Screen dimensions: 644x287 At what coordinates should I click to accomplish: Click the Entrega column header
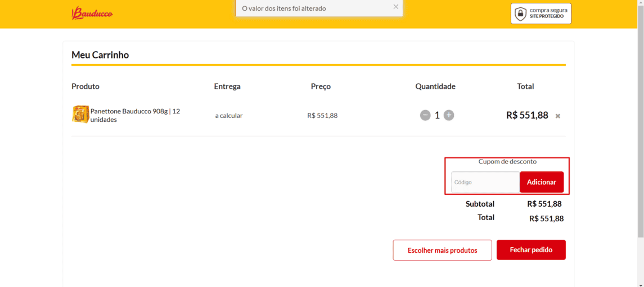(227, 86)
